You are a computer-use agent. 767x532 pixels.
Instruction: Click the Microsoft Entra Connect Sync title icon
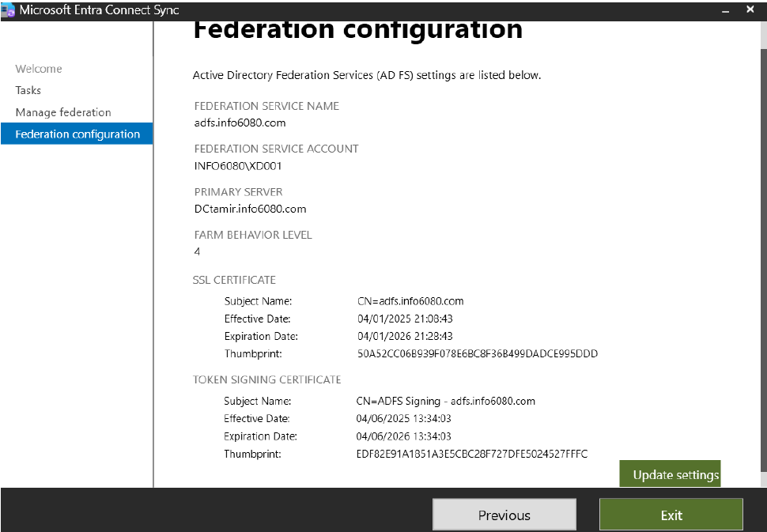coord(8,10)
